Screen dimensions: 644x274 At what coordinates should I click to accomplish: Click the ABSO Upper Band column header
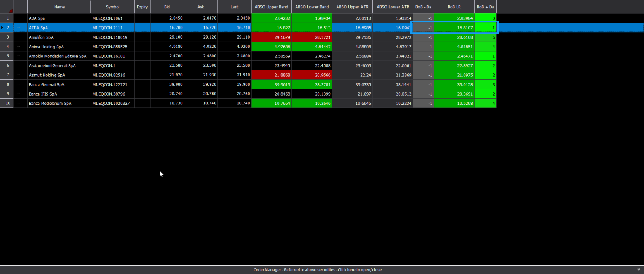(x=271, y=7)
